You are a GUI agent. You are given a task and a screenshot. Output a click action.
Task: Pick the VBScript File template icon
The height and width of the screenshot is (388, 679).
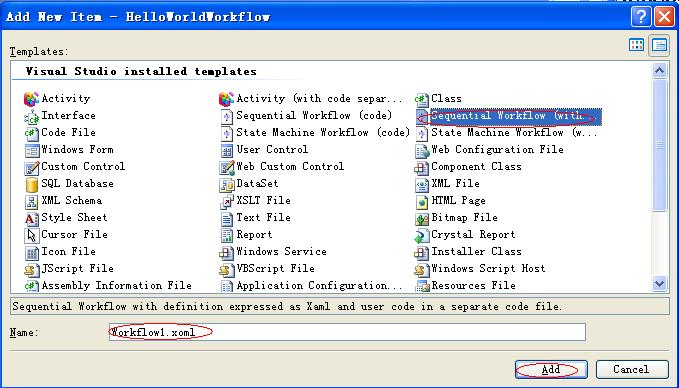(x=226, y=269)
